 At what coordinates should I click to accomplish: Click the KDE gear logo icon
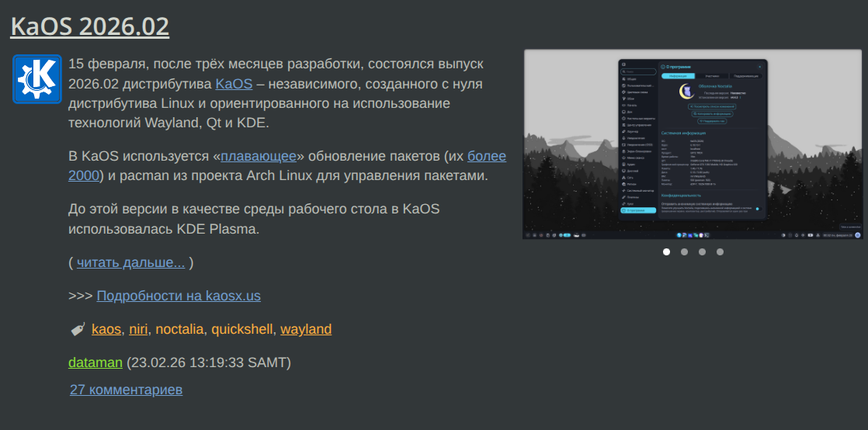coord(37,79)
